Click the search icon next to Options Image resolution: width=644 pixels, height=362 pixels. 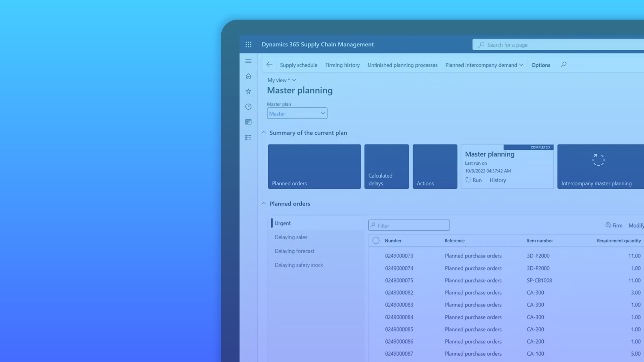[563, 65]
